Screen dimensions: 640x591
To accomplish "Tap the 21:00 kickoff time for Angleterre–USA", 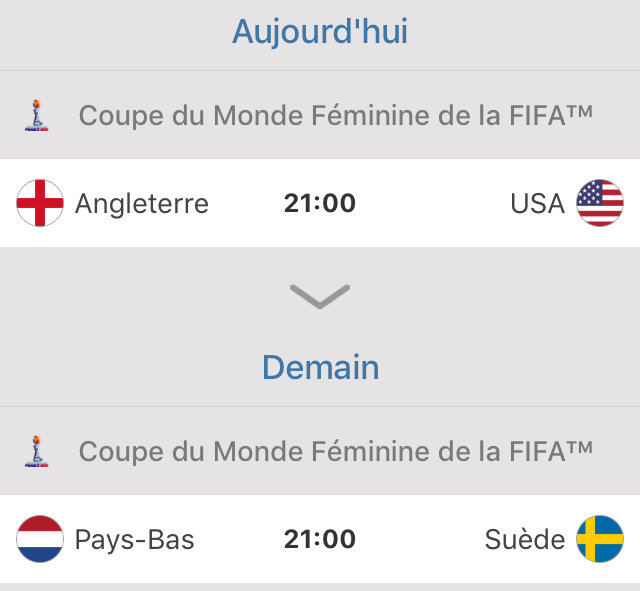I will pos(320,204).
